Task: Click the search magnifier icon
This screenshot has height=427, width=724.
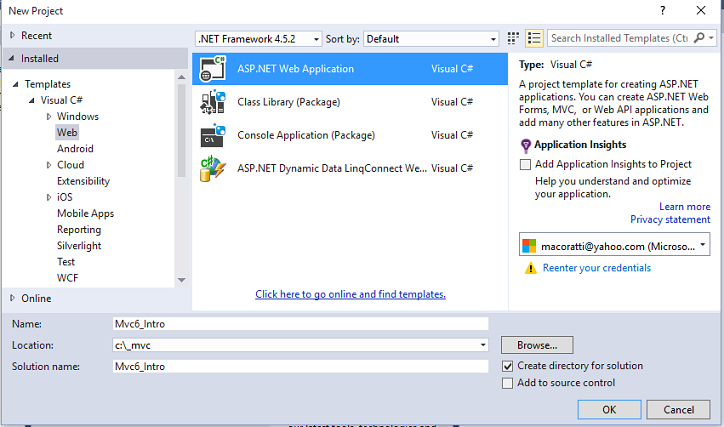Action: coord(700,37)
